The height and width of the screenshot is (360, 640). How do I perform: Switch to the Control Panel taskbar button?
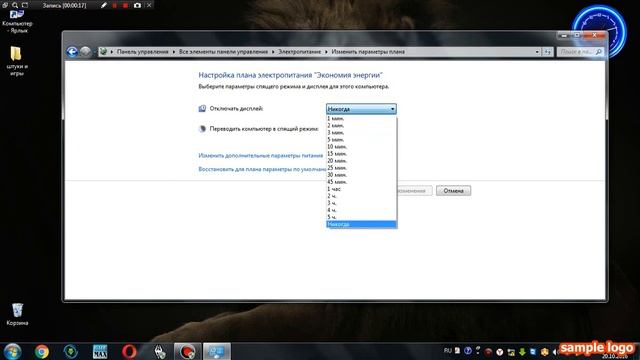tap(217, 351)
